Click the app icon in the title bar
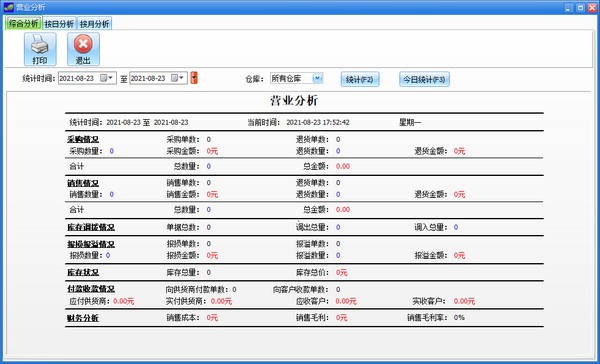The height and width of the screenshot is (364, 600). pyautogui.click(x=9, y=7)
